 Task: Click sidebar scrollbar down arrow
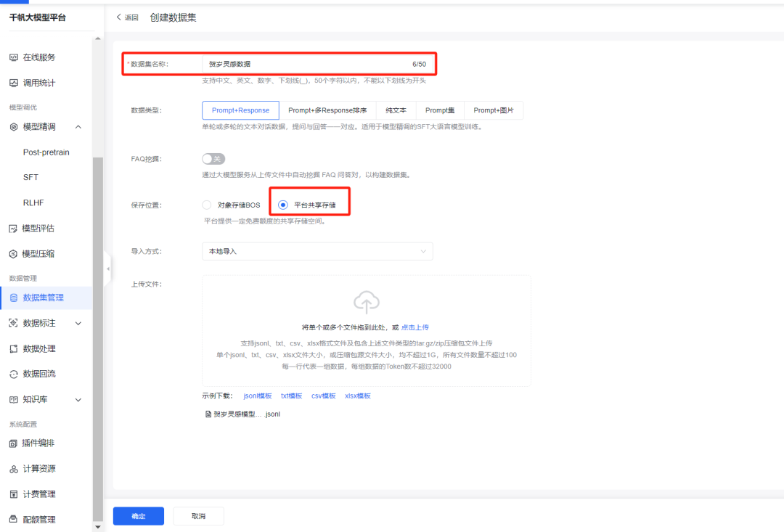pos(97,527)
